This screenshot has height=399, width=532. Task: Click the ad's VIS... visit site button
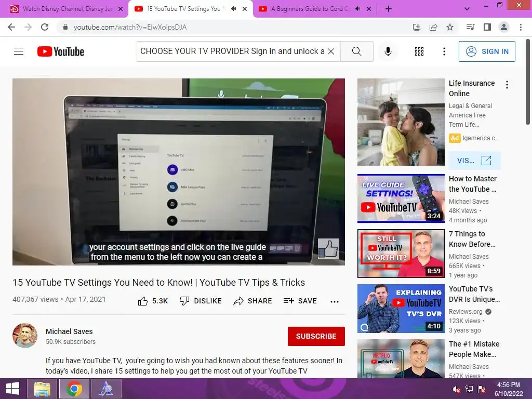coord(474,161)
